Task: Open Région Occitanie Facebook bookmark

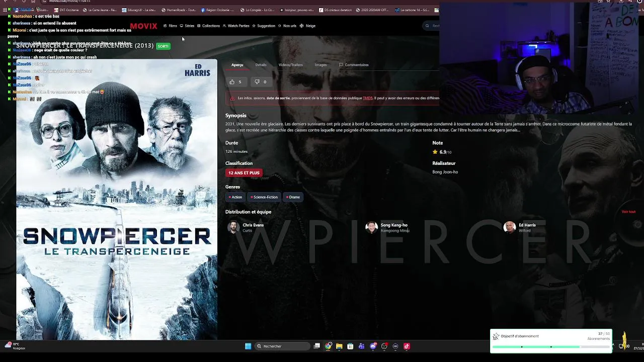Action: [x=217, y=10]
